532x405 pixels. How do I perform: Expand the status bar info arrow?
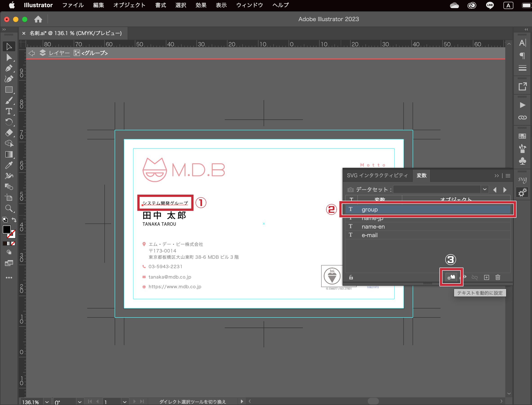click(x=242, y=401)
